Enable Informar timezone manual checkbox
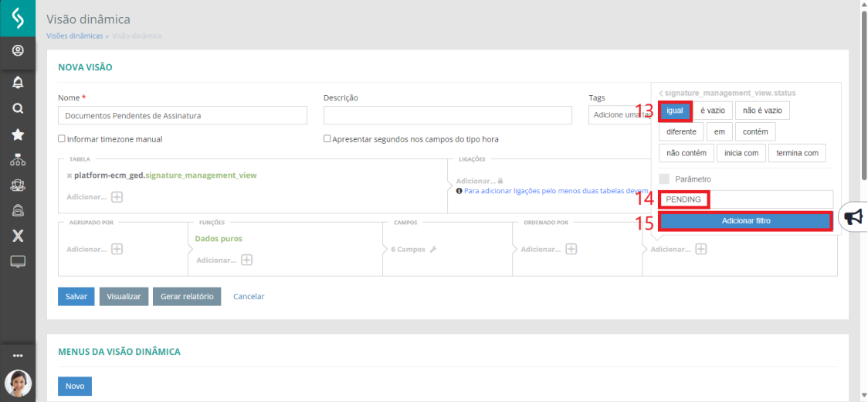 [62, 139]
